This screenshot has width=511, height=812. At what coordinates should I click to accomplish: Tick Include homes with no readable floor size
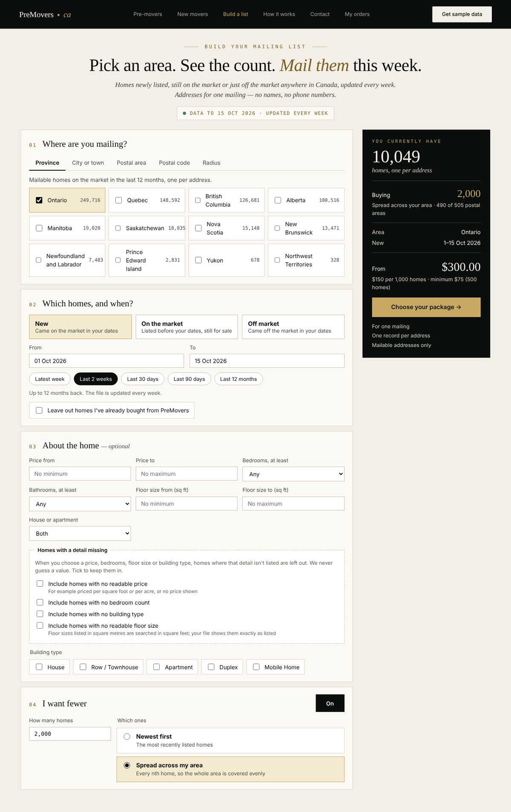coord(40,625)
